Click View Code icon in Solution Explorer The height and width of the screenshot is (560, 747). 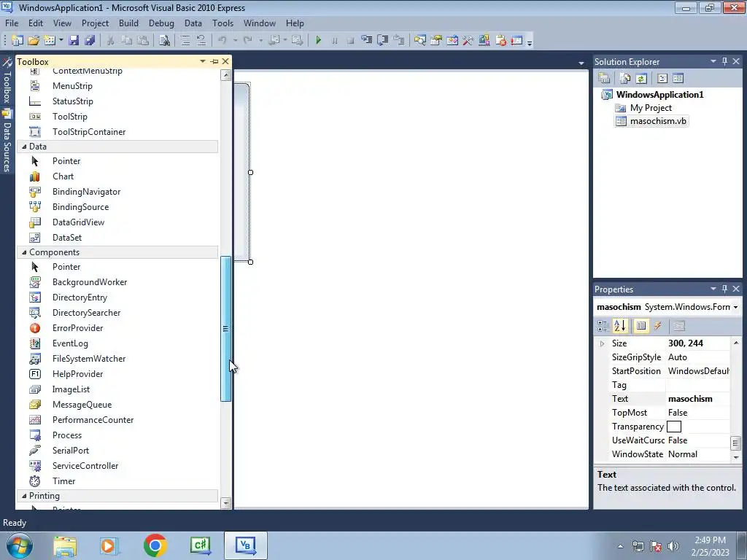pos(662,79)
